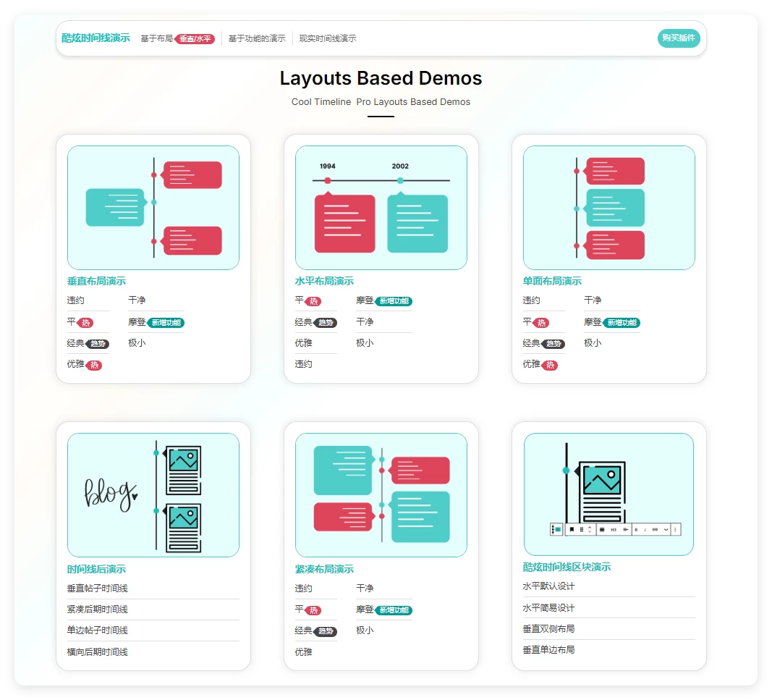Click 摩登 with 新增功能 badge under 单面布局演示
This screenshot has height=700, width=772.
pyautogui.click(x=593, y=322)
